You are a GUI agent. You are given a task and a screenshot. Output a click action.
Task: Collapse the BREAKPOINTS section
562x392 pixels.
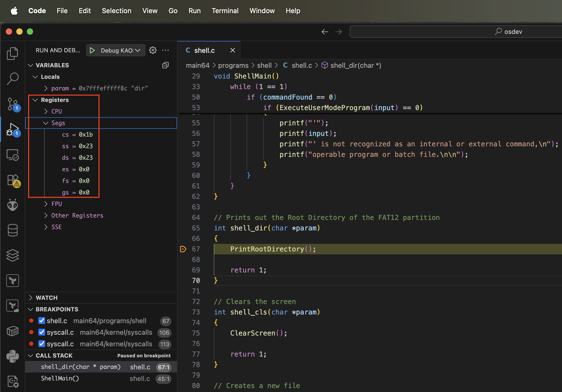[x=30, y=309]
